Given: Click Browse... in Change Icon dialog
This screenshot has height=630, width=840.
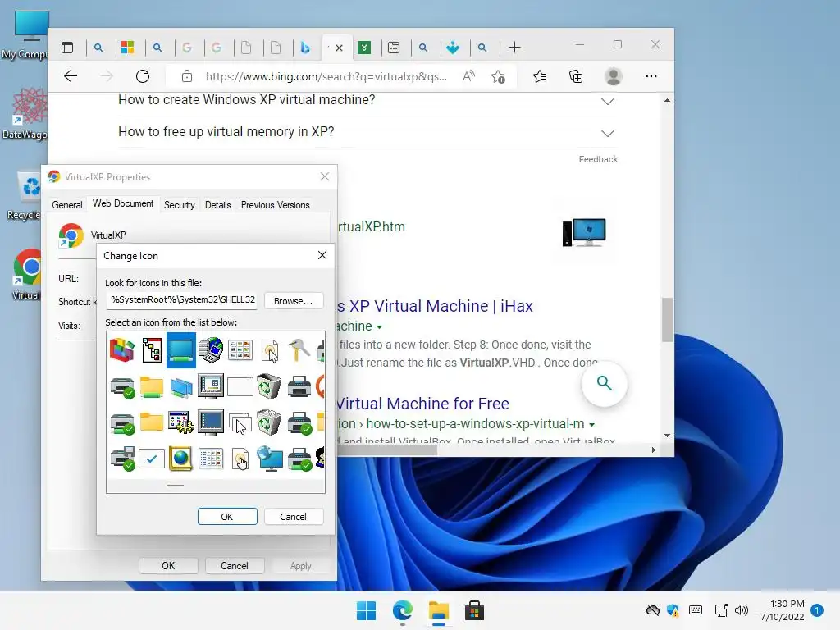Looking at the screenshot, I should coord(293,301).
